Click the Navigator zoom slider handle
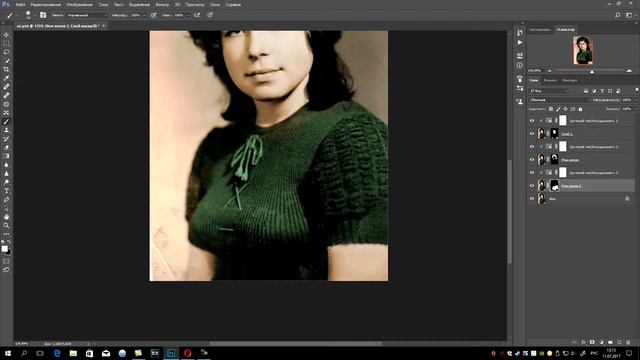640x360 pixels. coord(592,71)
